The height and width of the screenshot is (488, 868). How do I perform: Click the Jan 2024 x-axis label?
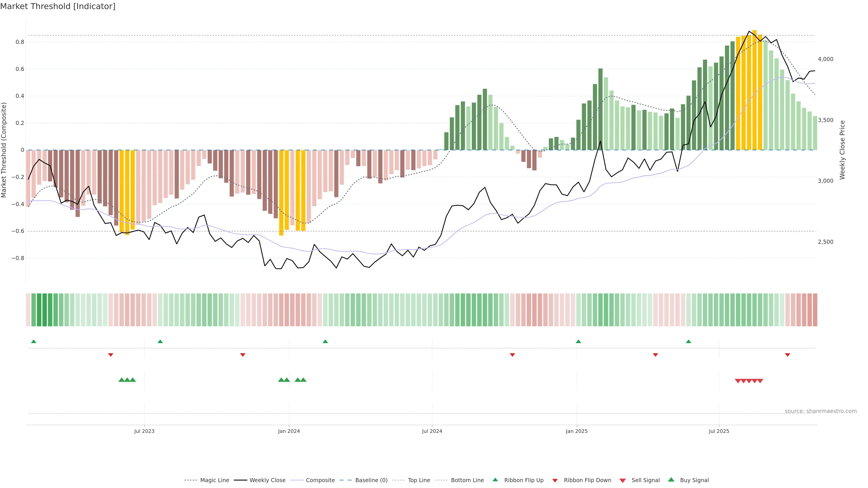289,431
